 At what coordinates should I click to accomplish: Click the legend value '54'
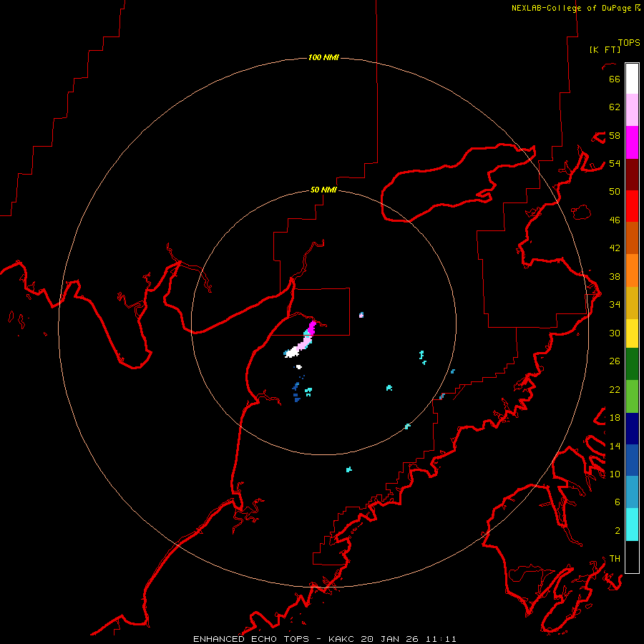(615, 163)
